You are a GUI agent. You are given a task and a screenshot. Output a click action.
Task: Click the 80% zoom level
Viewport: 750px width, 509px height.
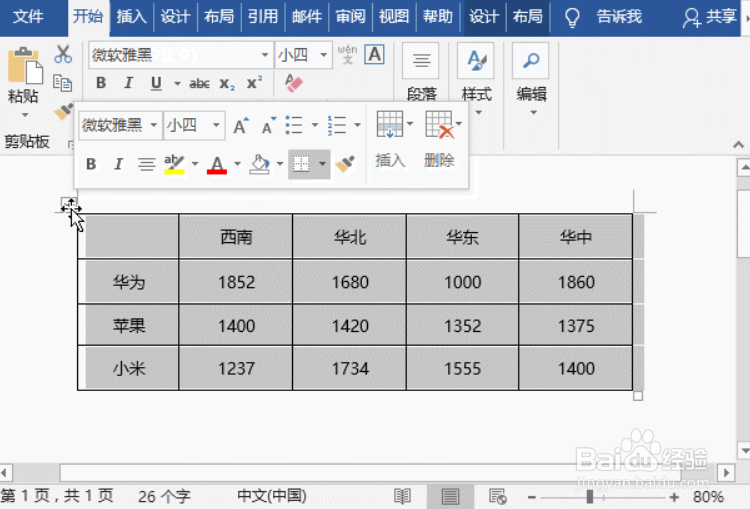[708, 497]
